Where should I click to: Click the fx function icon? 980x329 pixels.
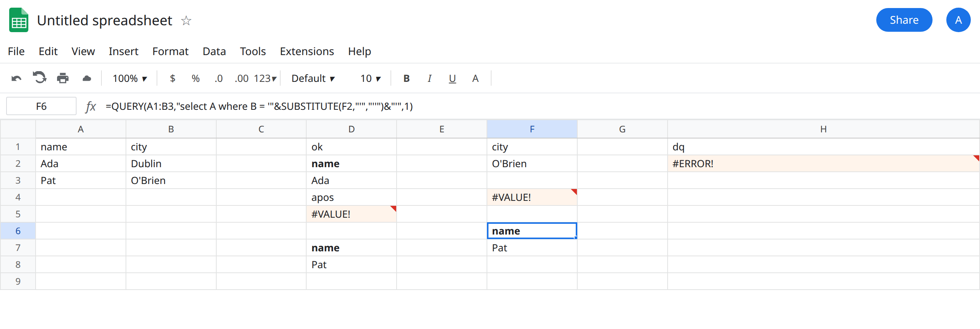point(91,106)
